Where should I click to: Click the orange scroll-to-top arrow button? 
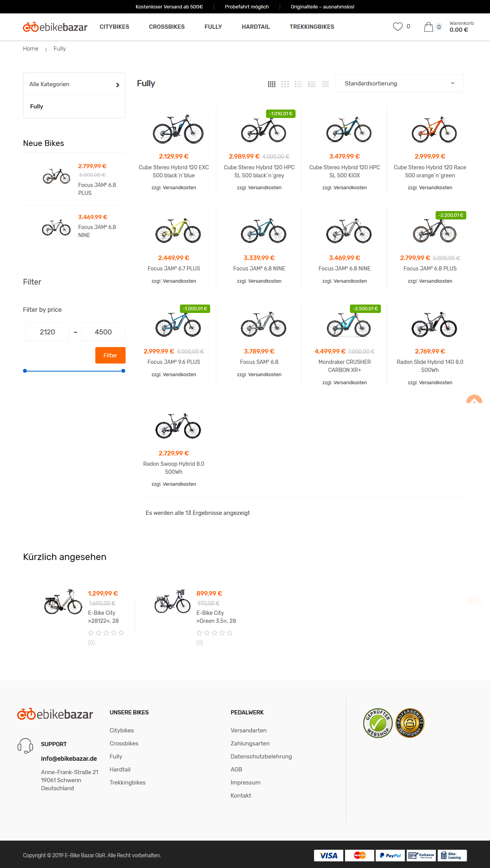[x=474, y=399]
